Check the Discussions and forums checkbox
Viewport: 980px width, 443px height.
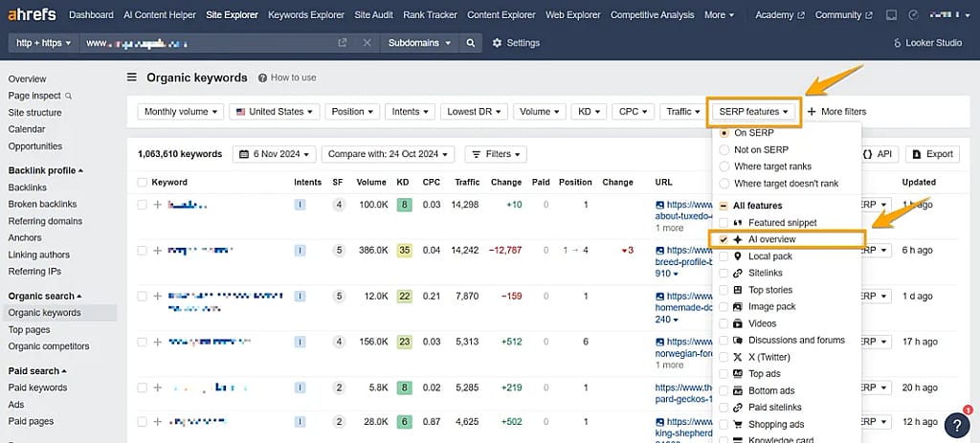tap(724, 341)
